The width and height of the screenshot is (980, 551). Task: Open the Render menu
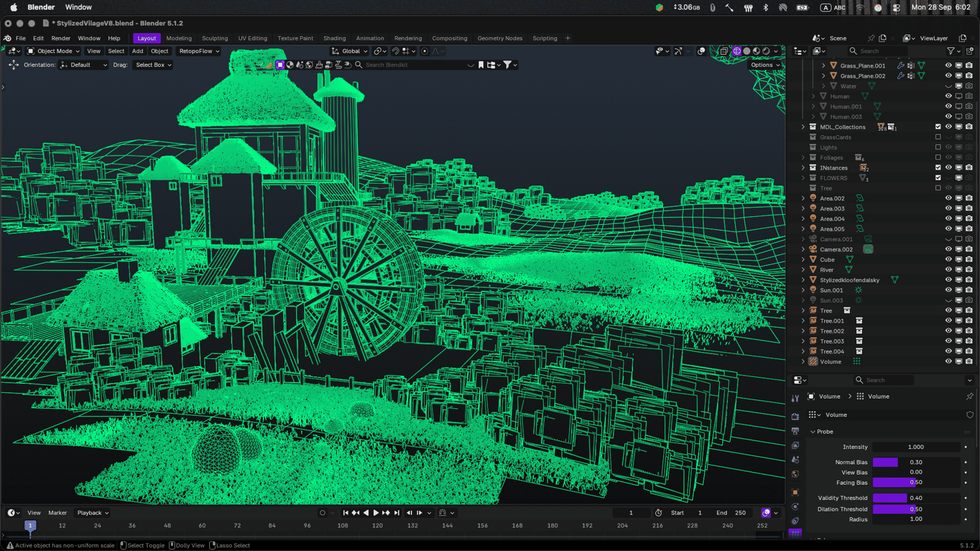[61, 38]
